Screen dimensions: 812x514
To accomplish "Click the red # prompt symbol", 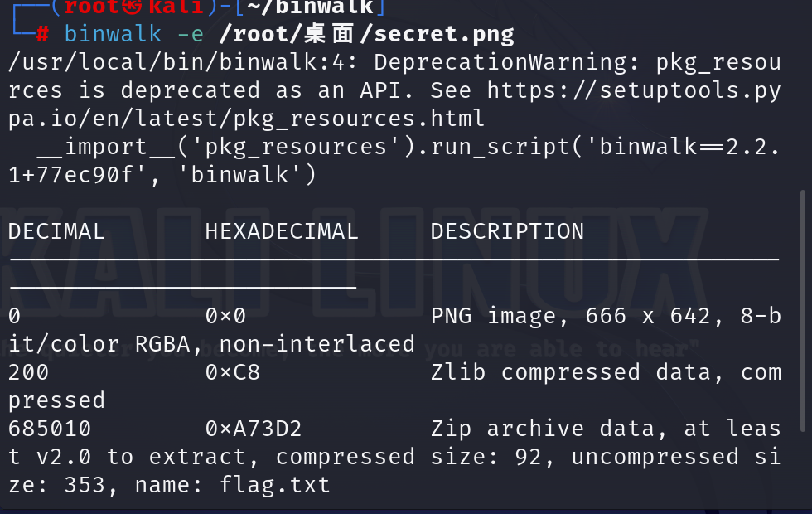I will [42, 35].
